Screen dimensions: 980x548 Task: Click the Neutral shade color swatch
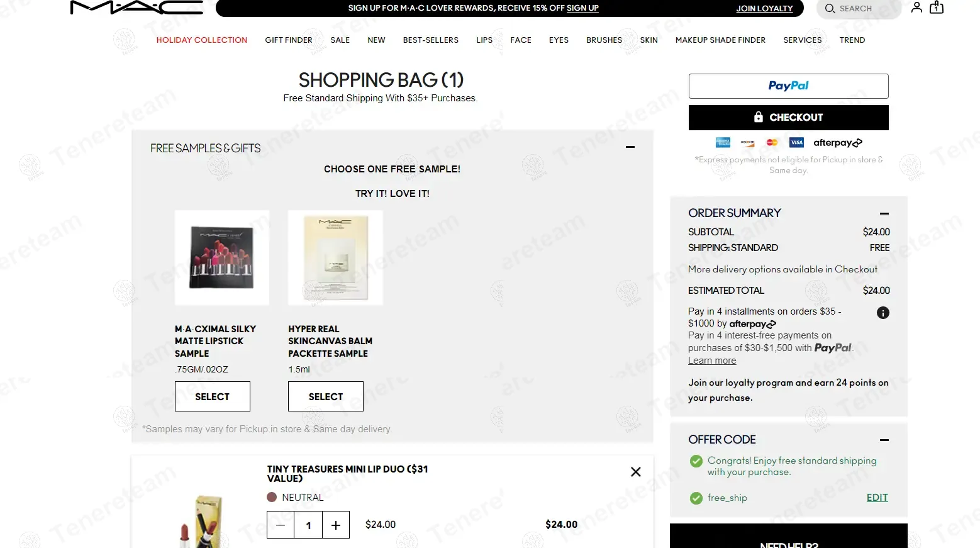click(x=272, y=497)
